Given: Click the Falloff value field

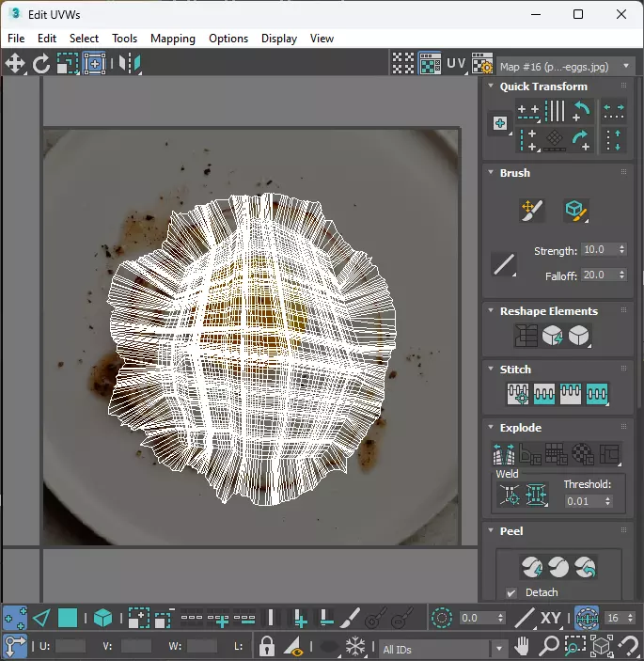Looking at the screenshot, I should [599, 275].
